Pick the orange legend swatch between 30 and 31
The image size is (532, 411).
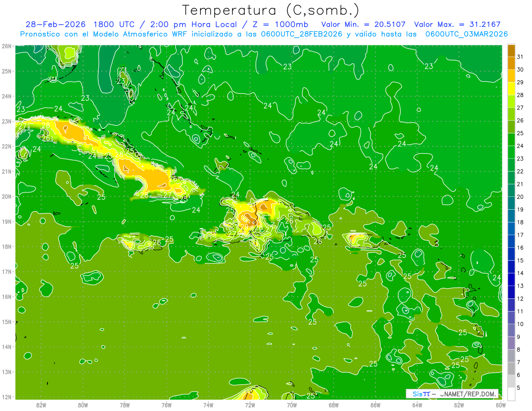tap(511, 63)
